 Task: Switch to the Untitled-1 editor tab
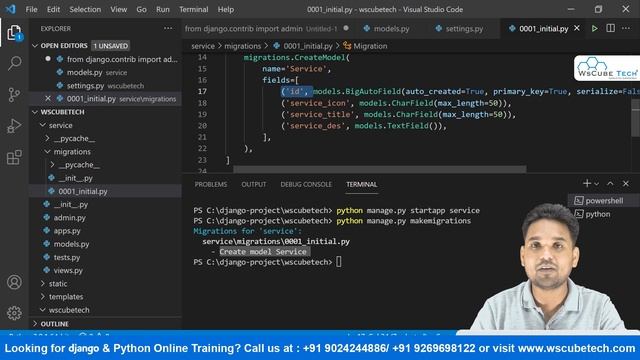(267, 29)
